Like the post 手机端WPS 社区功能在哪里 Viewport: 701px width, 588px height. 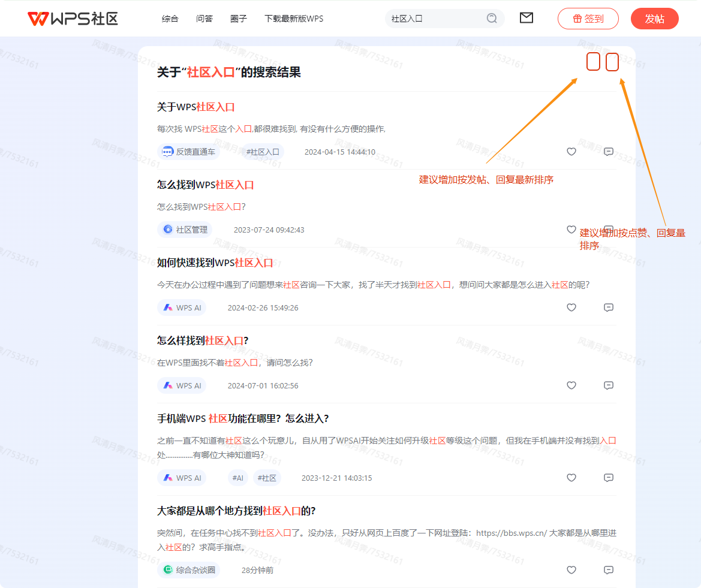pyautogui.click(x=571, y=478)
